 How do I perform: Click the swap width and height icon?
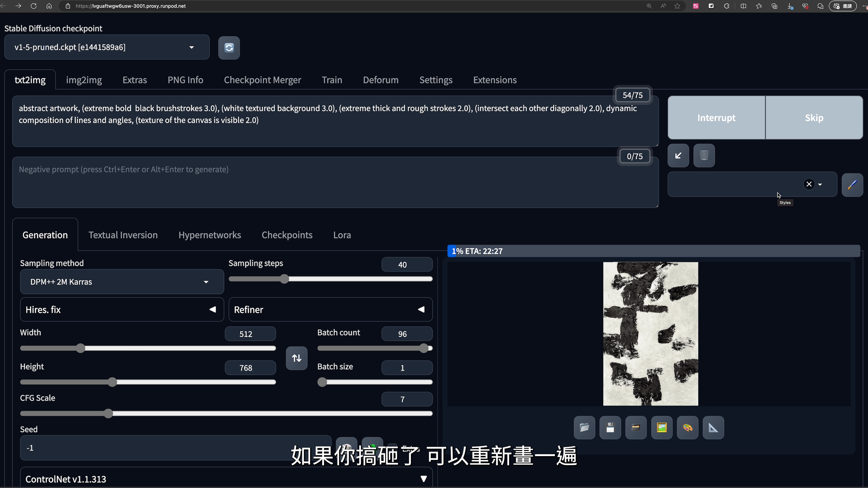click(x=297, y=358)
